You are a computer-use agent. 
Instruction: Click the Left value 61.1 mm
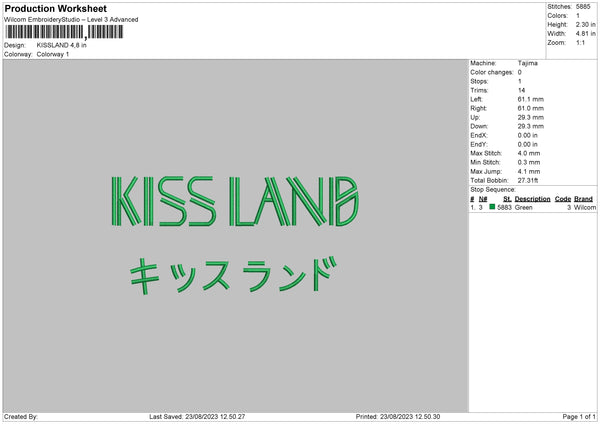tap(530, 99)
